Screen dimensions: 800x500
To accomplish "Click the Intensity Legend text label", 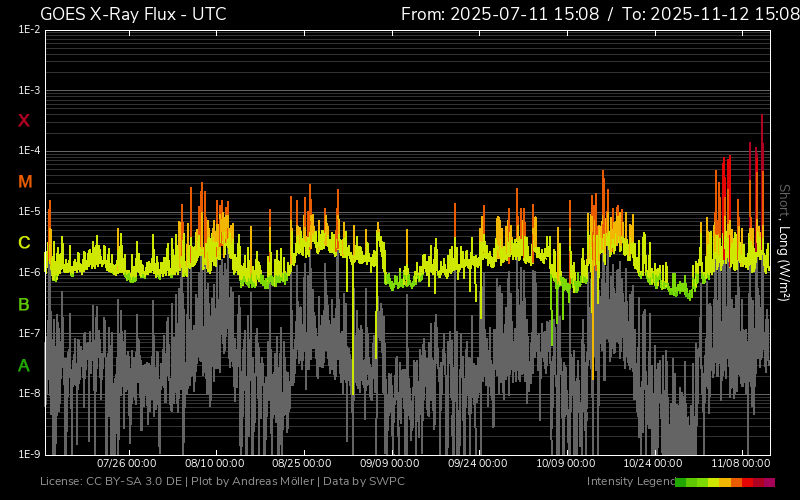I will (x=628, y=482).
